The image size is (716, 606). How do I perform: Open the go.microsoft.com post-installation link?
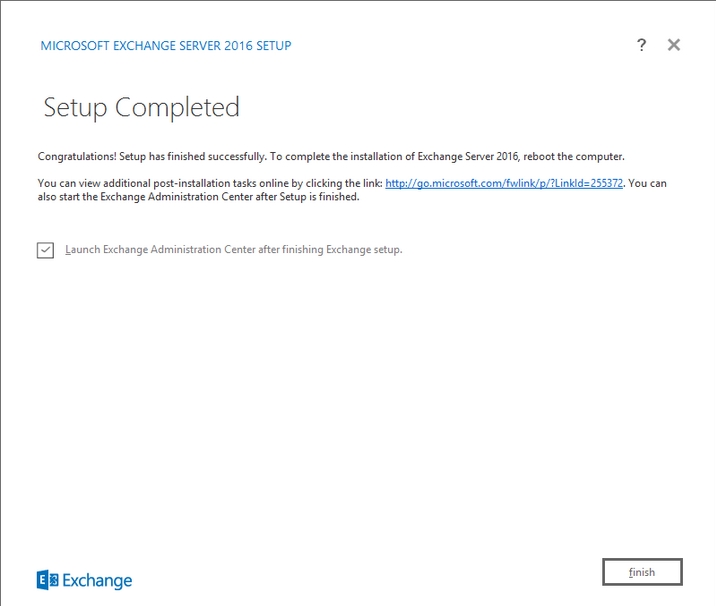tap(504, 183)
